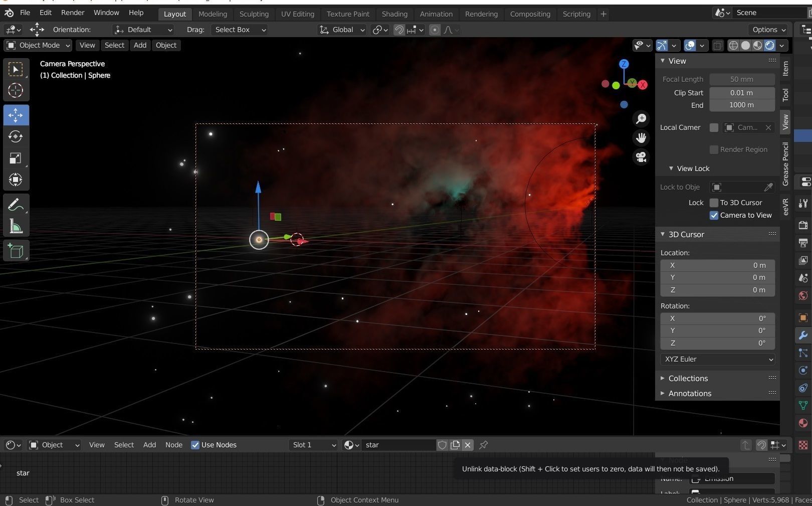The width and height of the screenshot is (812, 506).
Task: Click the new material duplicate icon
Action: pyautogui.click(x=455, y=445)
